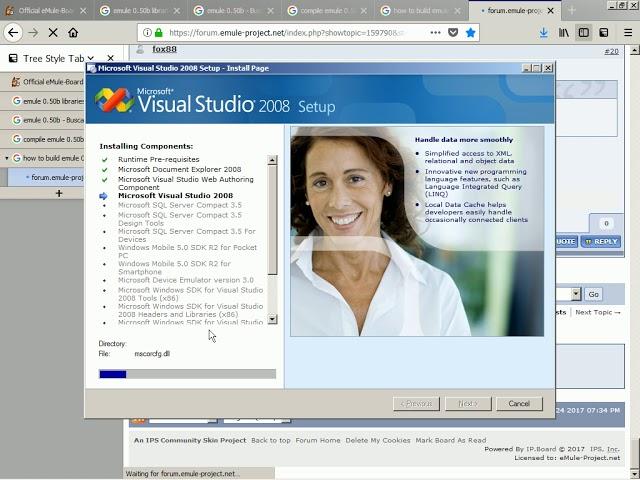Close the Tree Style Tab sidebar

point(111,58)
